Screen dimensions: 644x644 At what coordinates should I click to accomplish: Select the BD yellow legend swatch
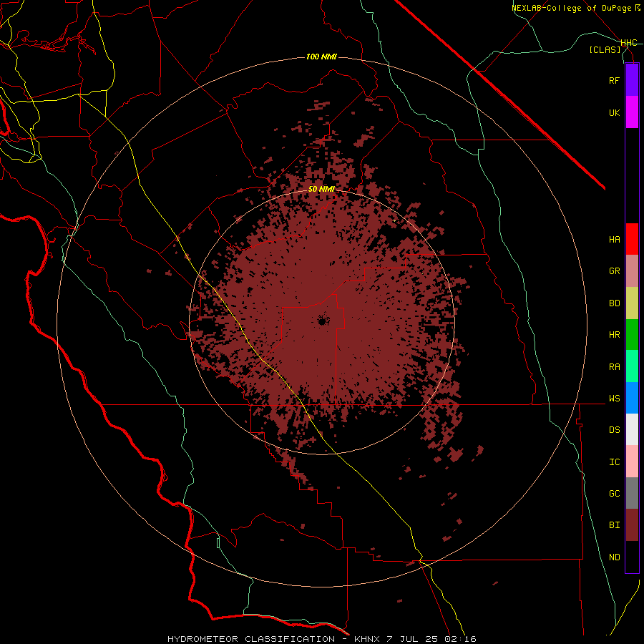tap(632, 303)
